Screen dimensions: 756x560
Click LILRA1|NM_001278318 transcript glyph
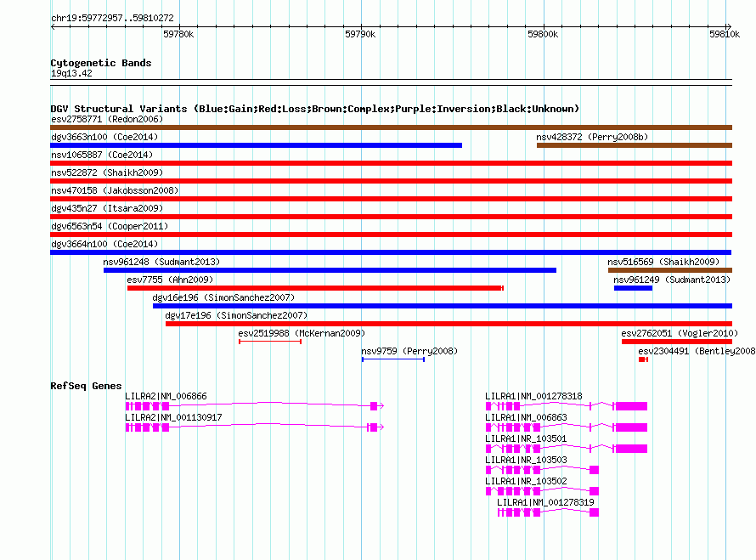click(567, 406)
